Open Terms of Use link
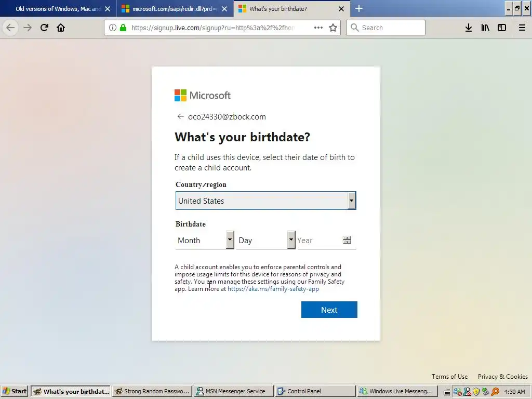The width and height of the screenshot is (532, 399). point(449,377)
